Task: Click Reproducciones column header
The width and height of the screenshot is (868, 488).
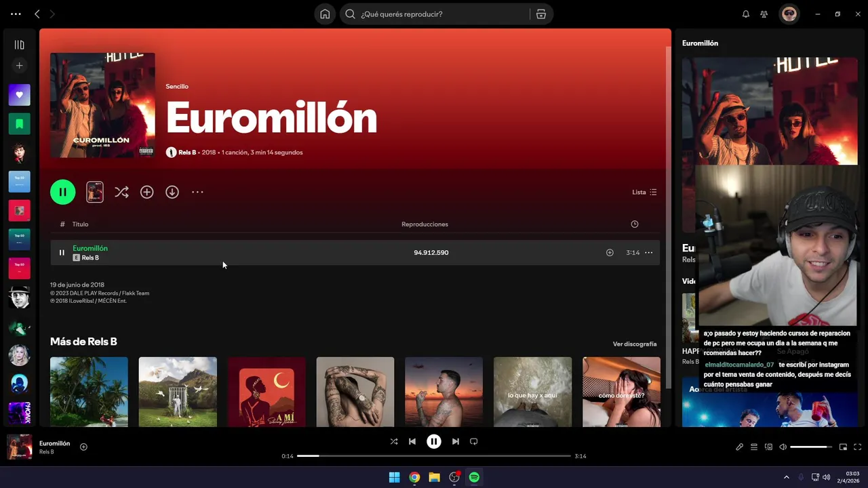Action: [x=425, y=224]
